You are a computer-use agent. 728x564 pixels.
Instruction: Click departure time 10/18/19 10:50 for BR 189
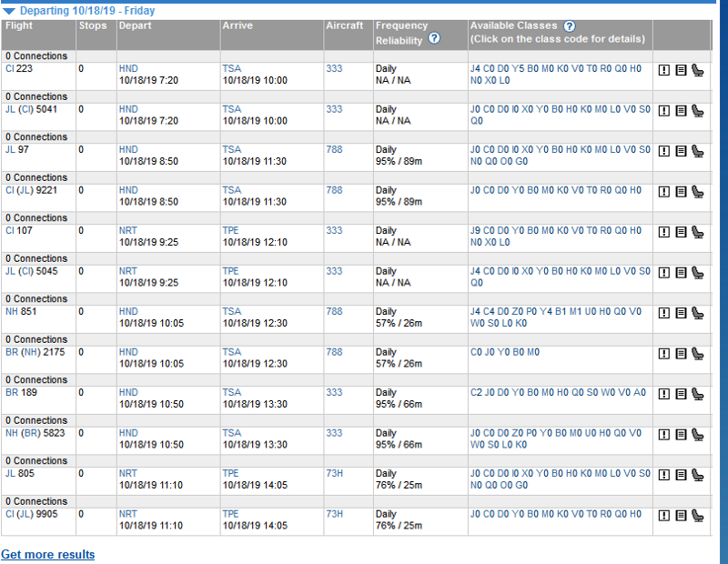151,404
